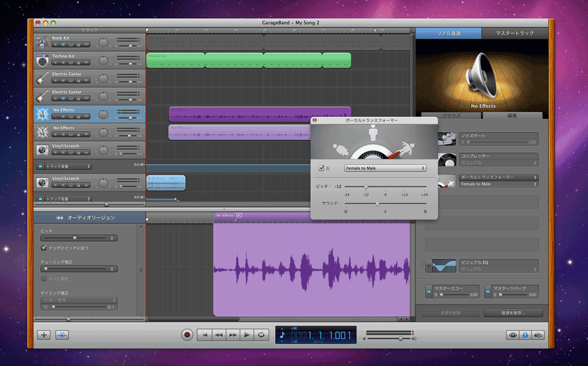
Task: Click the 音源を保存 button
Action: tap(513, 313)
